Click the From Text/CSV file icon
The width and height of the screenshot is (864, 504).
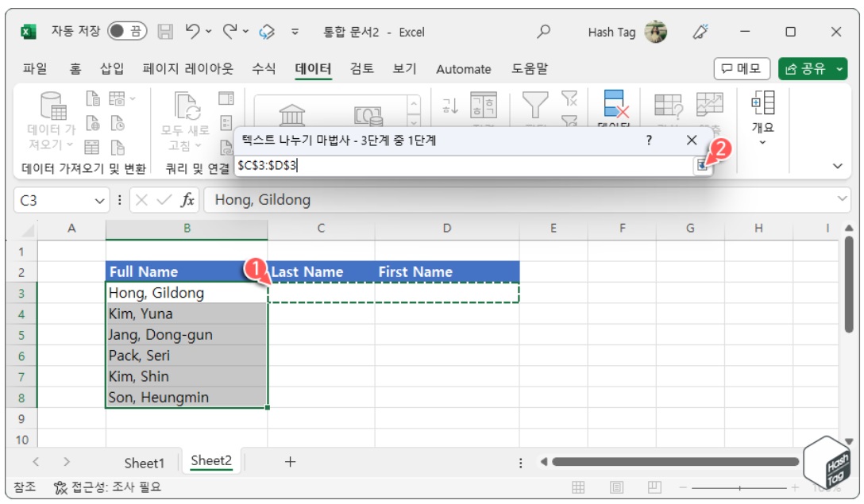pyautogui.click(x=93, y=98)
